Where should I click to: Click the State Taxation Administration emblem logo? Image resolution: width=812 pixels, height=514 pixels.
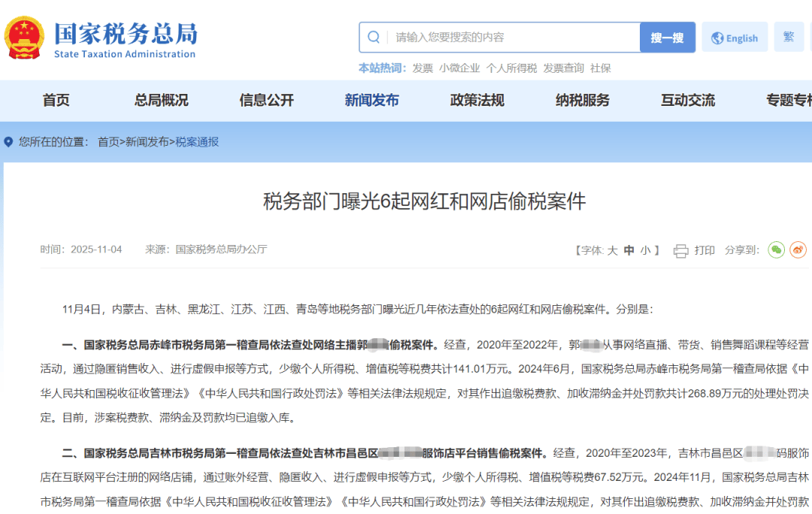pos(25,38)
